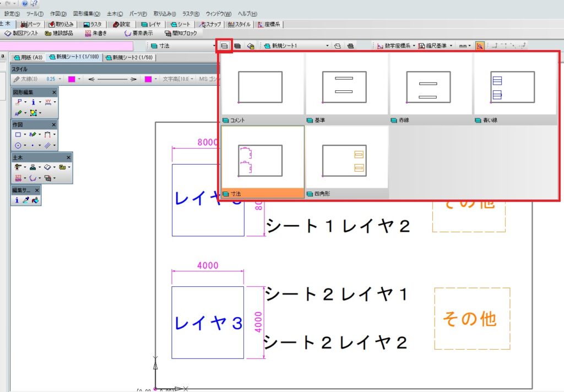Toggle the 朱書き markup mode
The height and width of the screenshot is (392, 564).
pos(96,33)
